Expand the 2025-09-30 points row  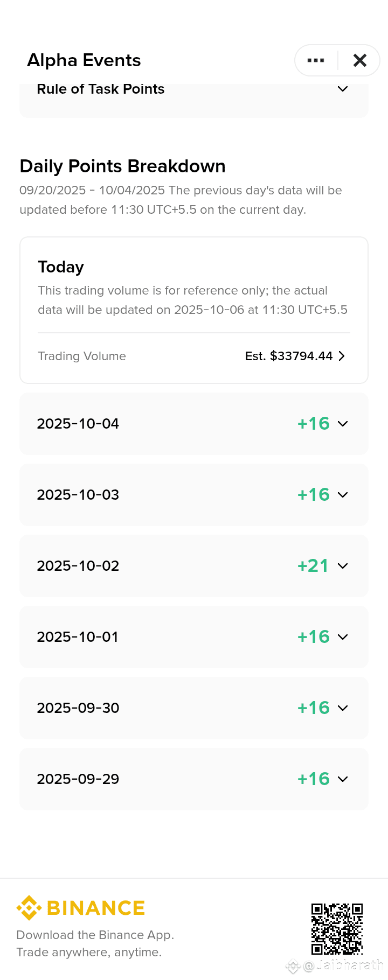pos(194,708)
